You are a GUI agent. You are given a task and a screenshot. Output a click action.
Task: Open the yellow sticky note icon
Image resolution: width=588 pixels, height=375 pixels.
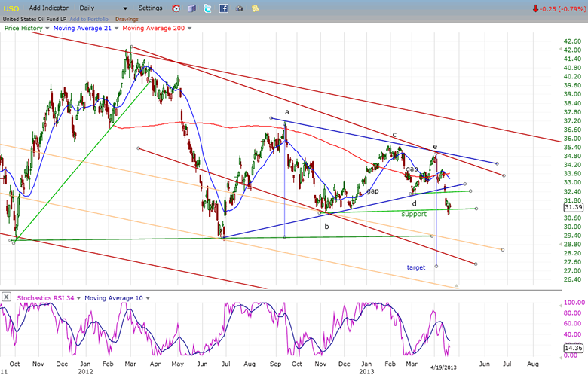tap(256, 8)
